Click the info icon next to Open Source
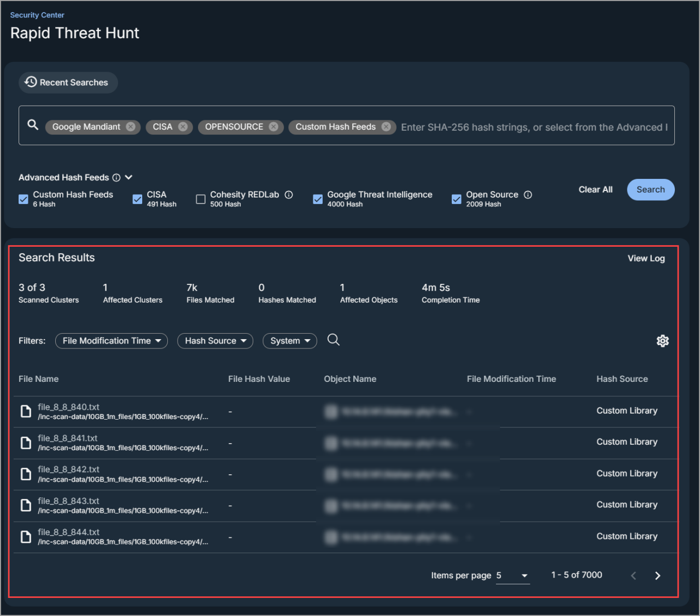Screen dimensions: 700x616 (528, 194)
